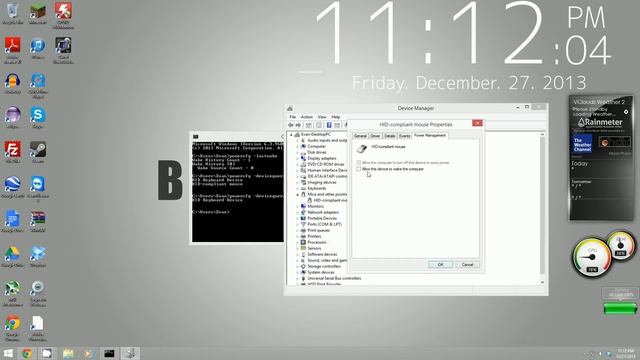Launch FileZilla from the desktop
640x360 pixels.
coord(13,151)
